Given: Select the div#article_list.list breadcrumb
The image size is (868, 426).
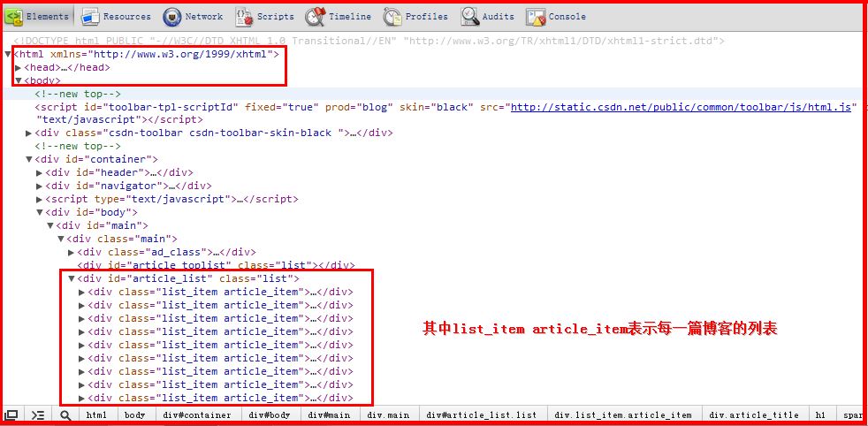Looking at the screenshot, I should pyautogui.click(x=483, y=415).
